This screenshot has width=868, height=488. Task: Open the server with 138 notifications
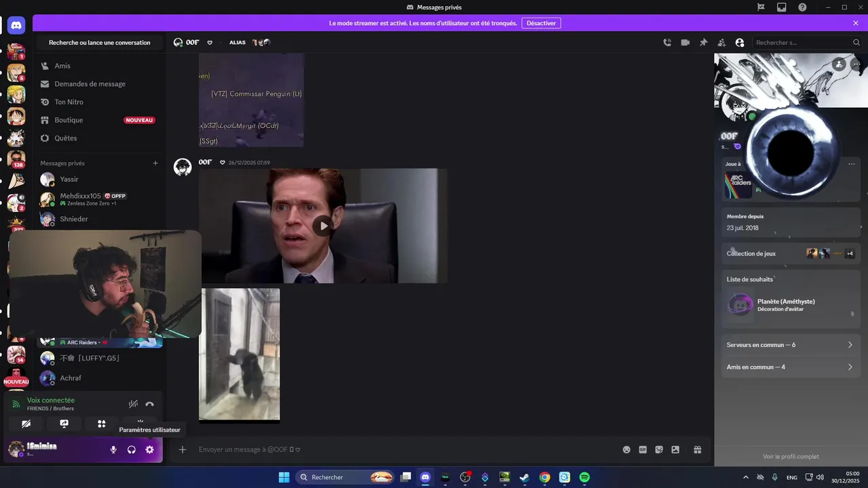(x=16, y=159)
